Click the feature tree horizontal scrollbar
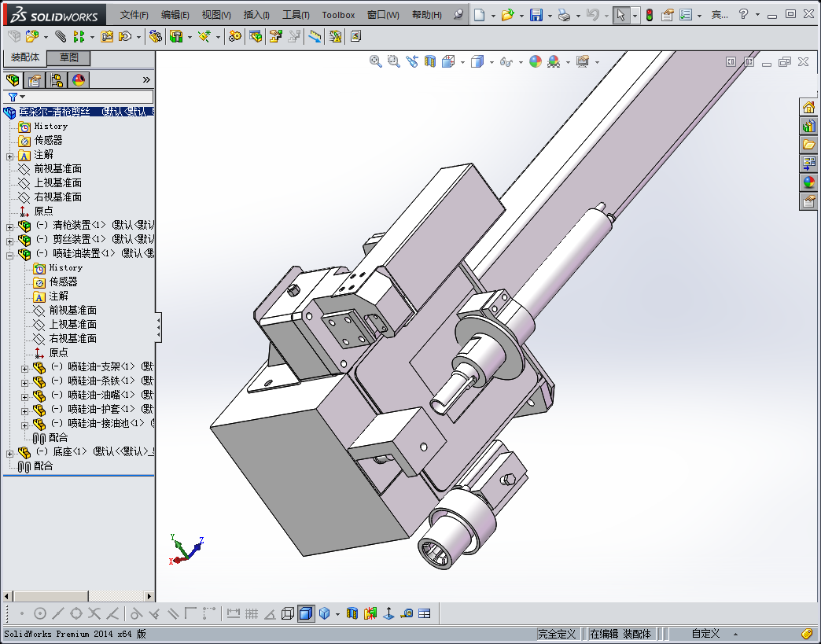821x644 pixels. 79,596
